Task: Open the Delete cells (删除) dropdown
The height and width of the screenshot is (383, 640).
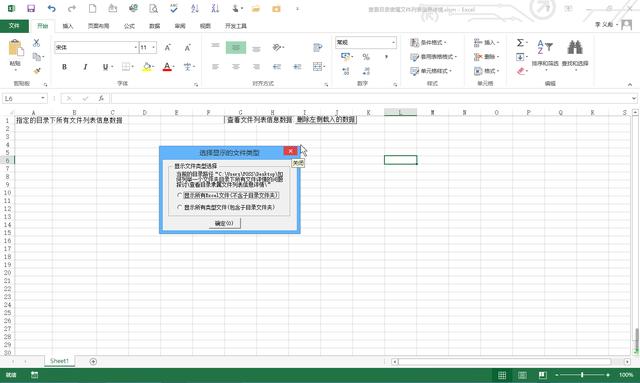Action: 487,57
